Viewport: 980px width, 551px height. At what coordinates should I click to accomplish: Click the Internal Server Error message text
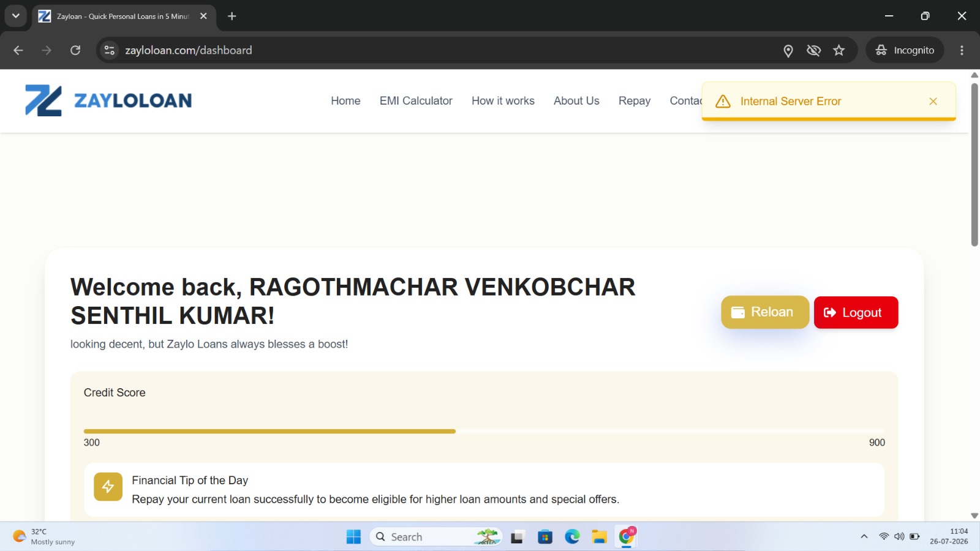791,102
